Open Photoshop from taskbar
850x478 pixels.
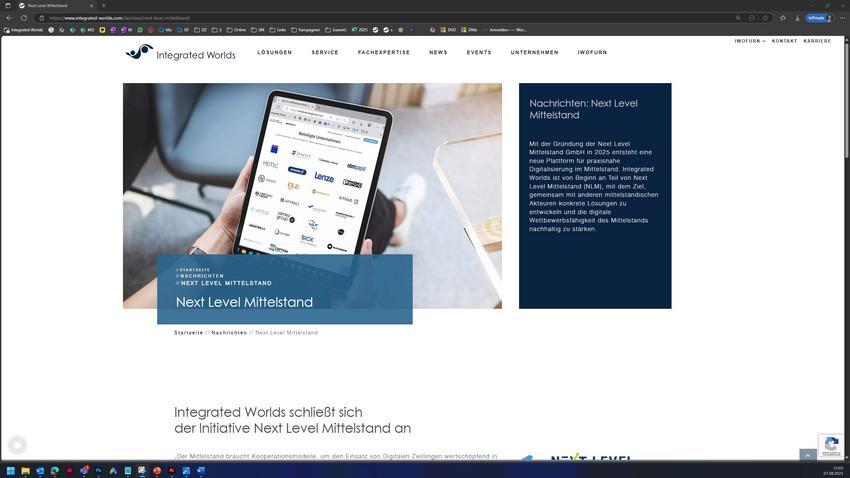click(x=98, y=470)
